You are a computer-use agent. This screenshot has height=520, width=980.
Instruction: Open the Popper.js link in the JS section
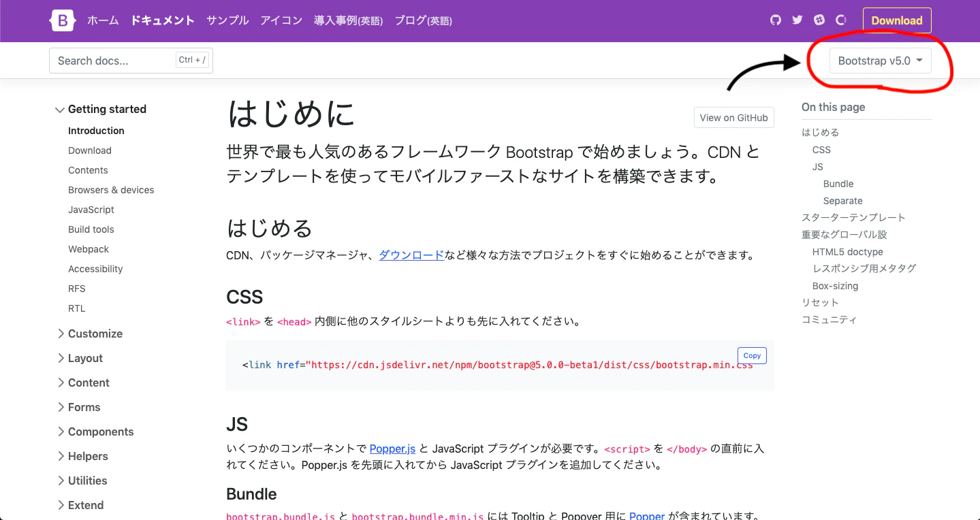[392, 449]
